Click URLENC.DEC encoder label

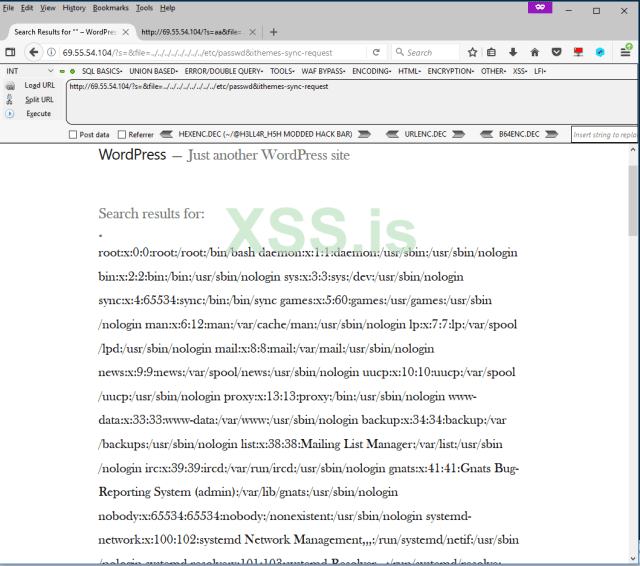click(425, 134)
